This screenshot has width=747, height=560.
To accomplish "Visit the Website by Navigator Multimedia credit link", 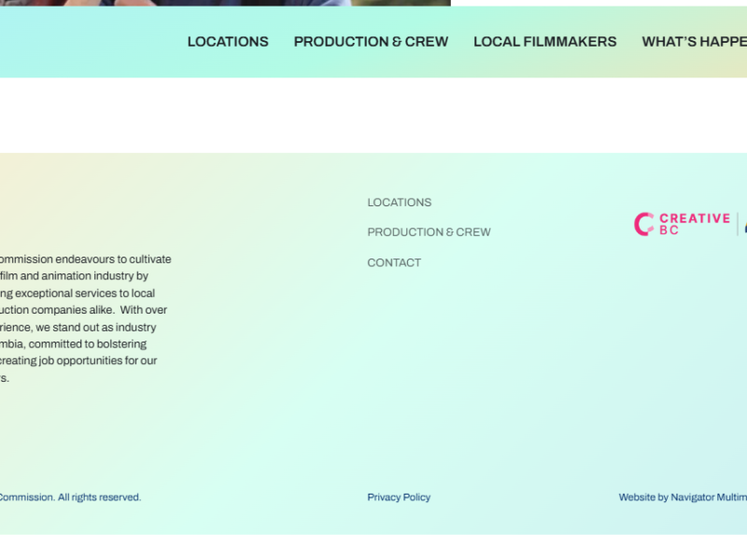I will (682, 497).
